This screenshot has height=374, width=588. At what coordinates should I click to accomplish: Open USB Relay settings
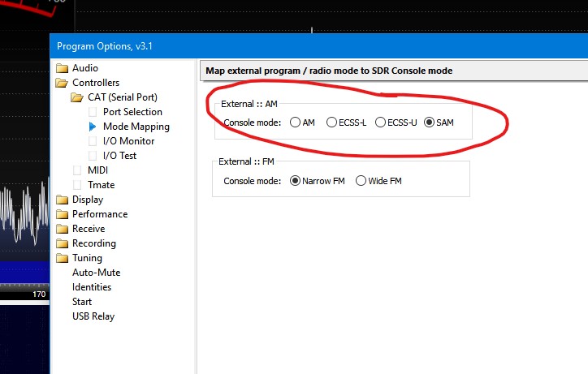[93, 316]
